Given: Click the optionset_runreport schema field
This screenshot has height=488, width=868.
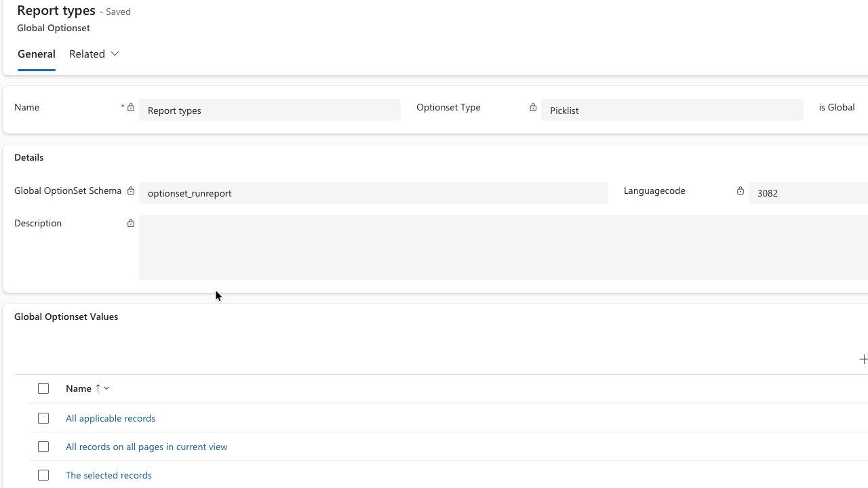Looking at the screenshot, I should point(373,193).
